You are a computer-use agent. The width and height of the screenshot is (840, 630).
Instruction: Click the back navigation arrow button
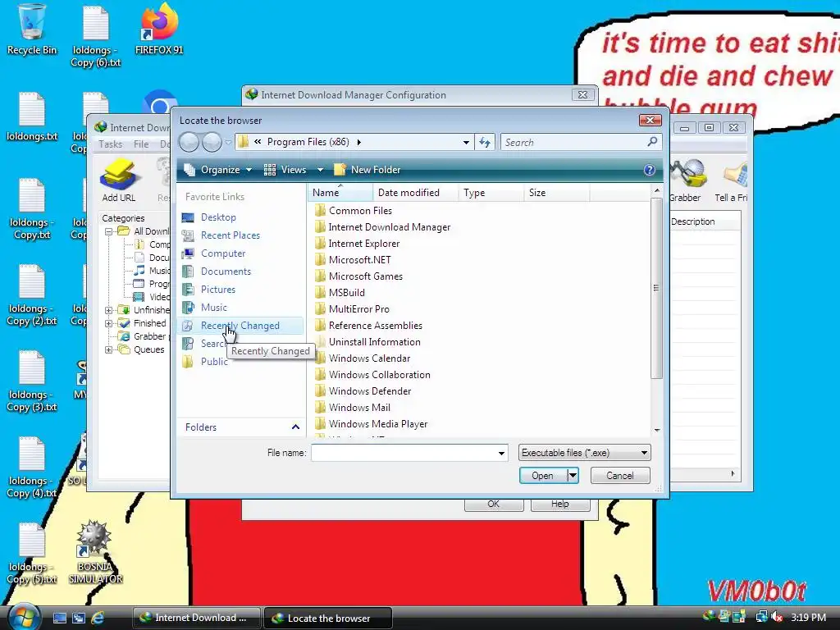189,142
